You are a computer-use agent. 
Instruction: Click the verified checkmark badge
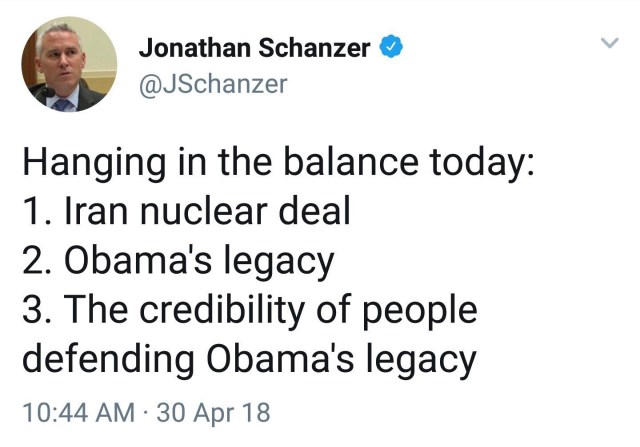click(393, 47)
